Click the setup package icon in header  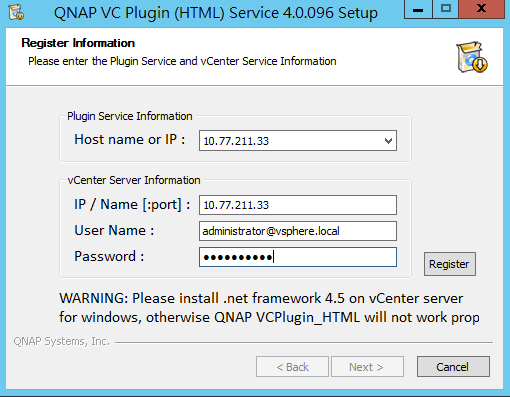click(x=472, y=57)
